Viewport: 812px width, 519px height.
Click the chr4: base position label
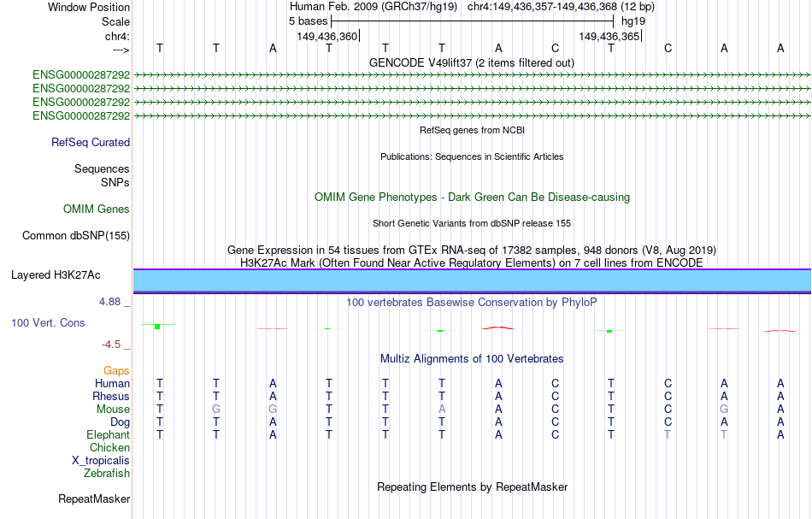pyautogui.click(x=117, y=36)
